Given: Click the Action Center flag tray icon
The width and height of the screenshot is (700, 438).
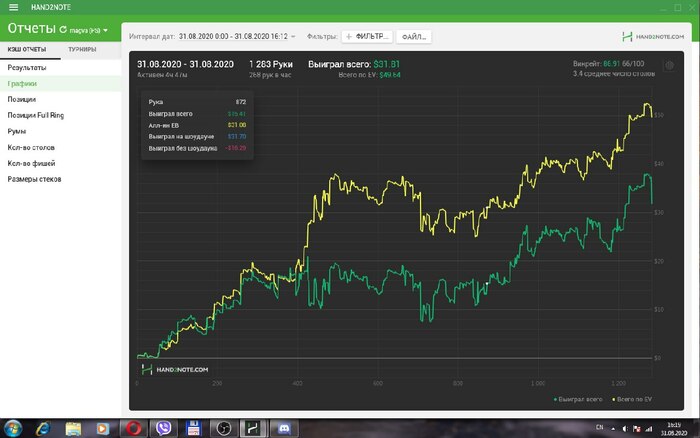Looking at the screenshot, I should point(637,429).
